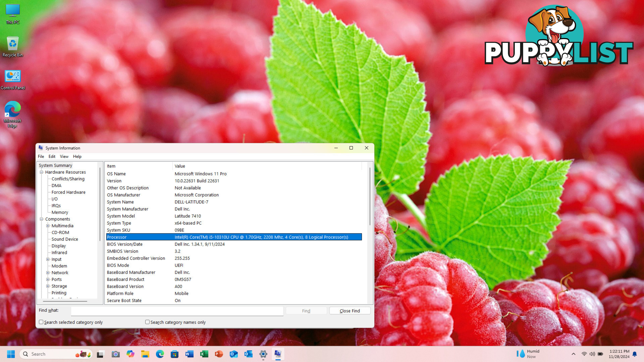This screenshot has width=644, height=362.
Task: Open the Help menu
Action: point(77,156)
